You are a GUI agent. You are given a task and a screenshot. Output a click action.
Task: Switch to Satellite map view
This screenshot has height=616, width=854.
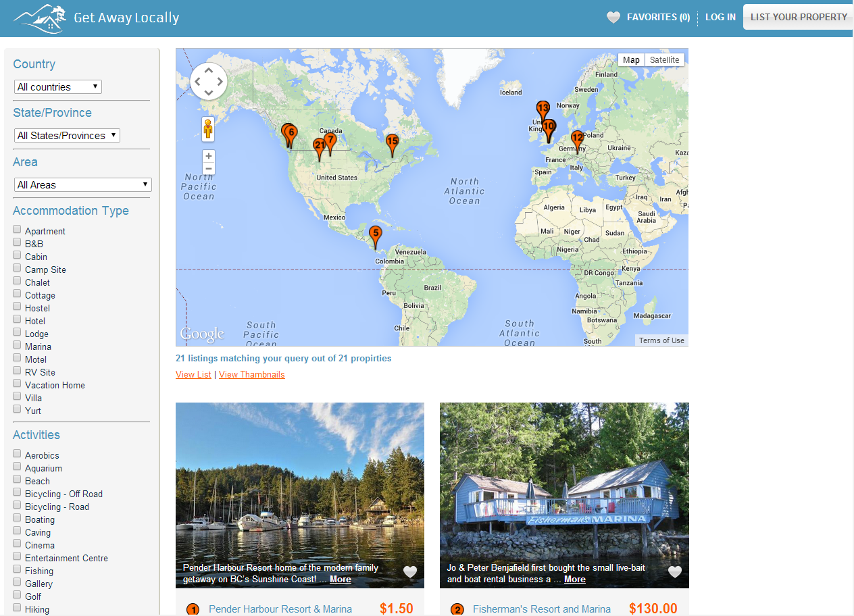pyautogui.click(x=664, y=59)
